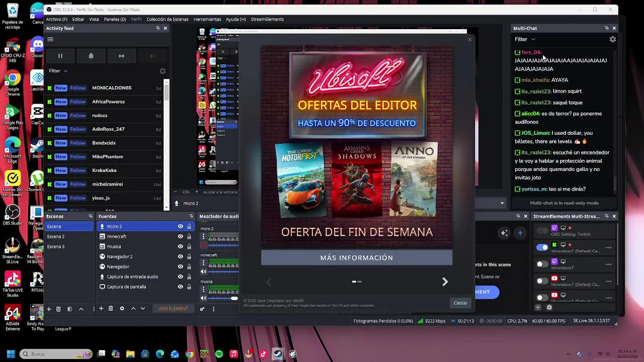Click the AI sparkle icon in StreamElements panel

[x=504, y=233]
